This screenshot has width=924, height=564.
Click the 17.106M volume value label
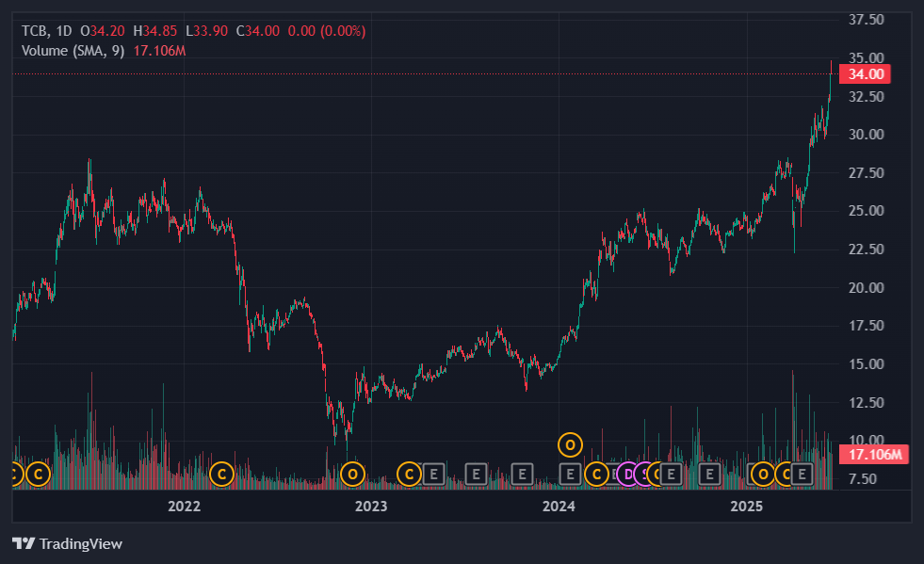[x=874, y=455]
